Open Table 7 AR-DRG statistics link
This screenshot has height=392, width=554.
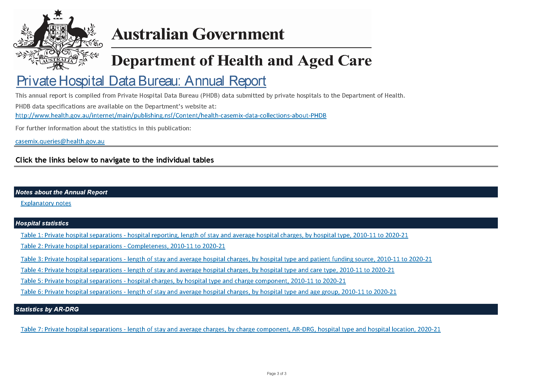click(230, 329)
